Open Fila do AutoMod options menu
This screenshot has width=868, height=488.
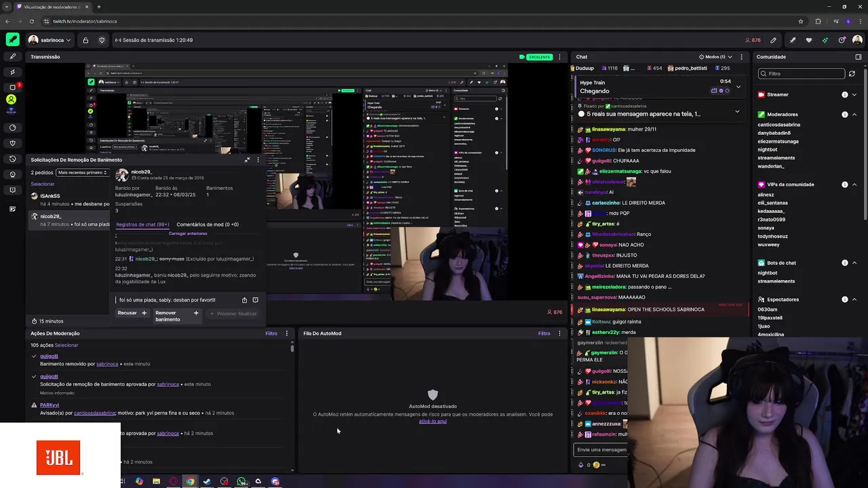559,333
